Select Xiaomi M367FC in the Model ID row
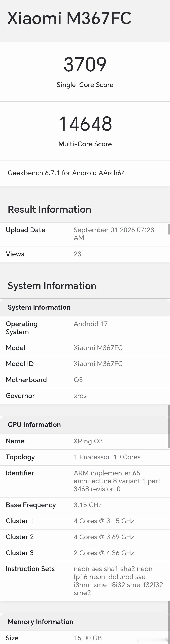This screenshot has width=170, height=644. tap(98, 364)
